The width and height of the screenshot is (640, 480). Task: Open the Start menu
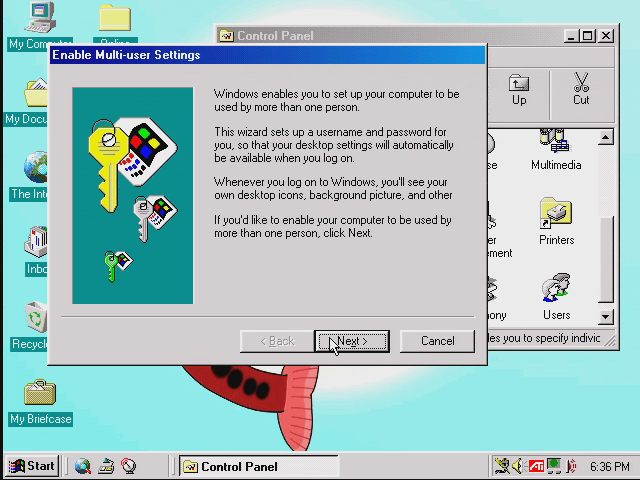click(x=33, y=466)
